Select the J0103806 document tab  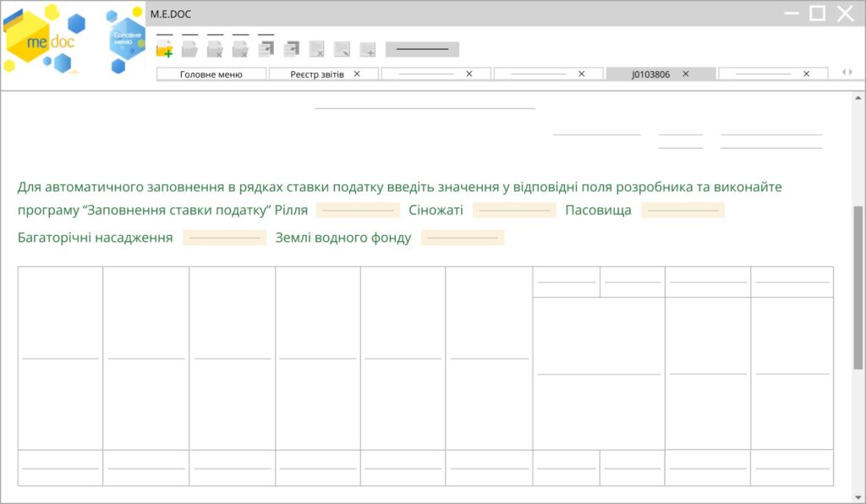click(x=650, y=74)
